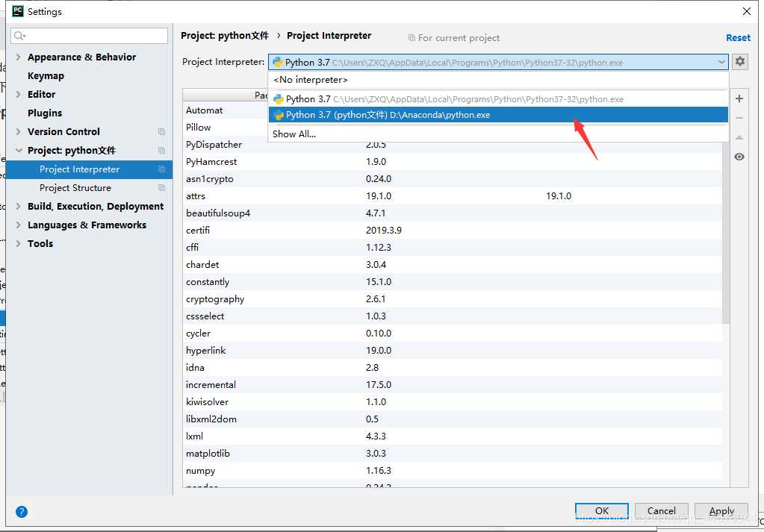This screenshot has width=764, height=532.
Task: Select the cycler package row
Action: (452, 333)
